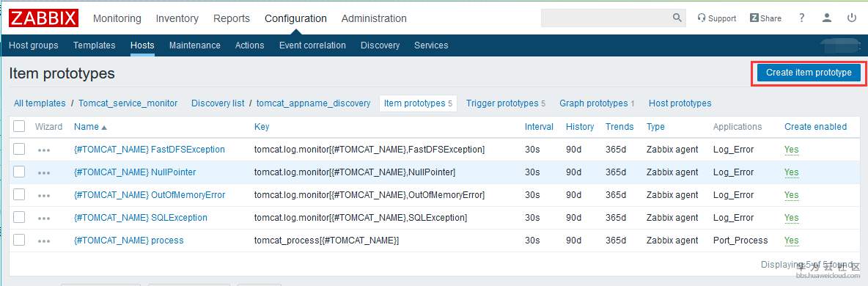Switch to Host prototypes tab

[x=680, y=103]
